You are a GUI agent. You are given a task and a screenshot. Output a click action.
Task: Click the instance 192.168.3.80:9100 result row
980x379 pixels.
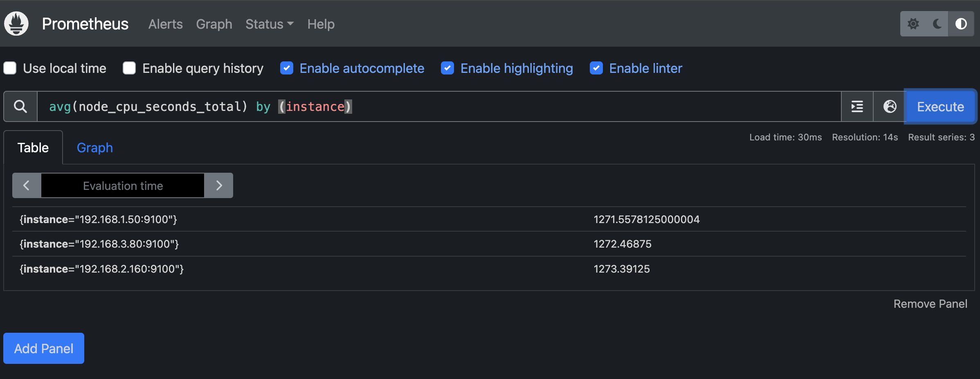(x=489, y=244)
